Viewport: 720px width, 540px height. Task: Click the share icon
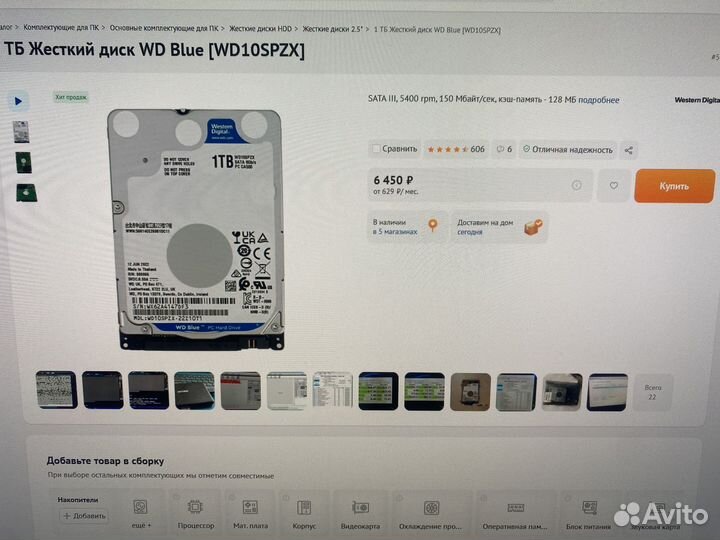(x=629, y=150)
